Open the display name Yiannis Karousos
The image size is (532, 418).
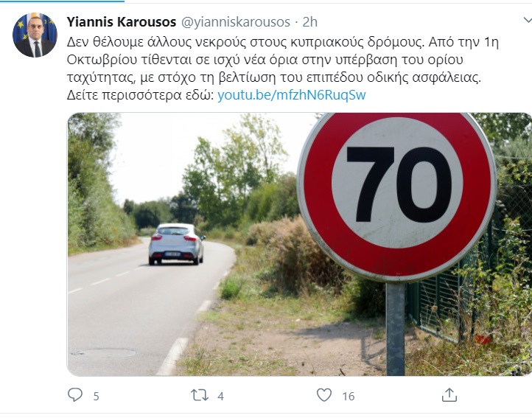tap(122, 21)
